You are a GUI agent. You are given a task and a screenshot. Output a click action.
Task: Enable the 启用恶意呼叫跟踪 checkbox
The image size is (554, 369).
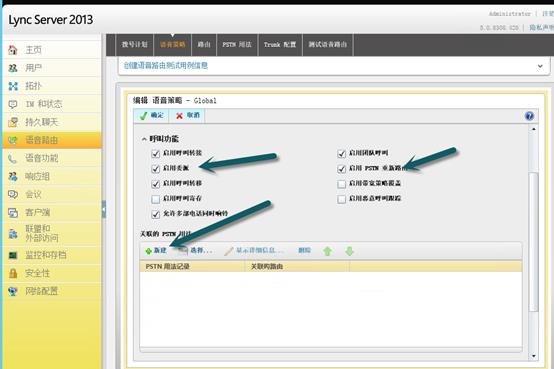coord(341,199)
